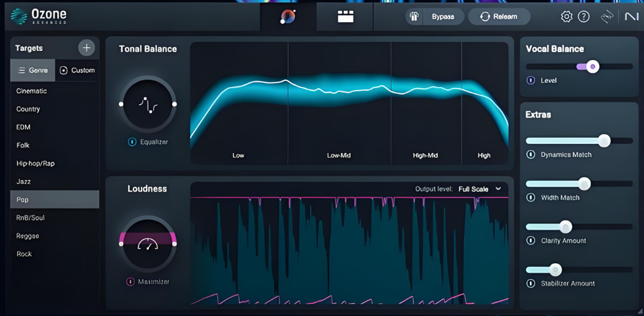Click the High band label
This screenshot has height=316, width=644.
(x=484, y=156)
